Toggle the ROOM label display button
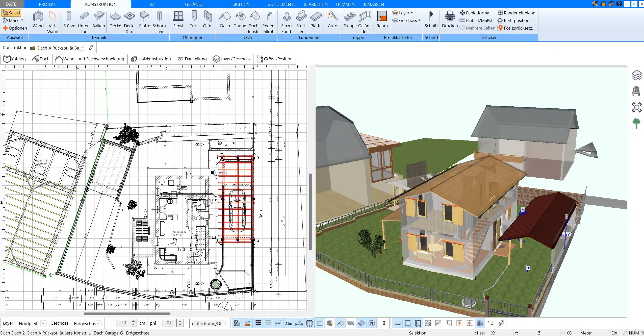The height and width of the screenshot is (336, 644). (x=278, y=323)
